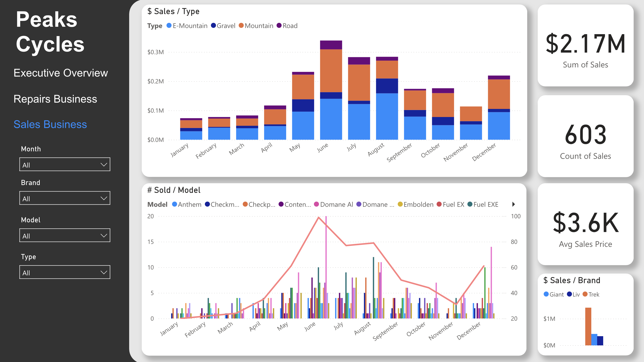Click the Fuel EXE legend marker
Image resolution: width=644 pixels, height=362 pixels.
(x=470, y=204)
